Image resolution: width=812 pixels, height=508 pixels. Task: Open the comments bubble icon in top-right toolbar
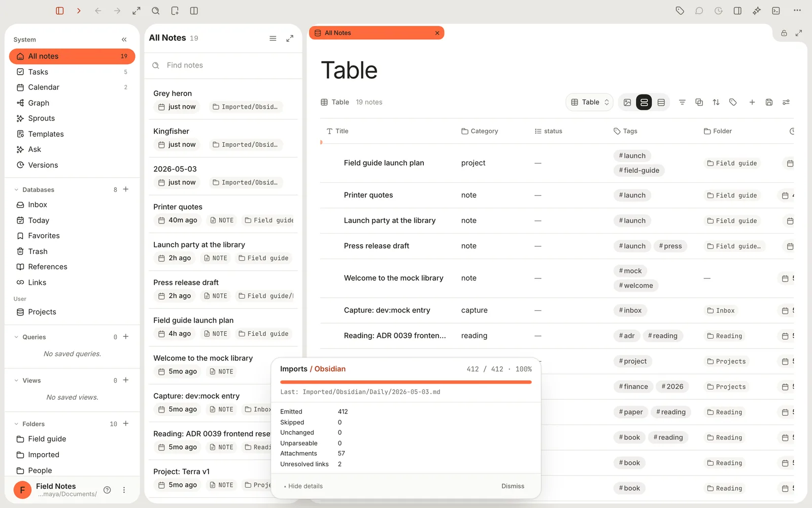coord(699,11)
